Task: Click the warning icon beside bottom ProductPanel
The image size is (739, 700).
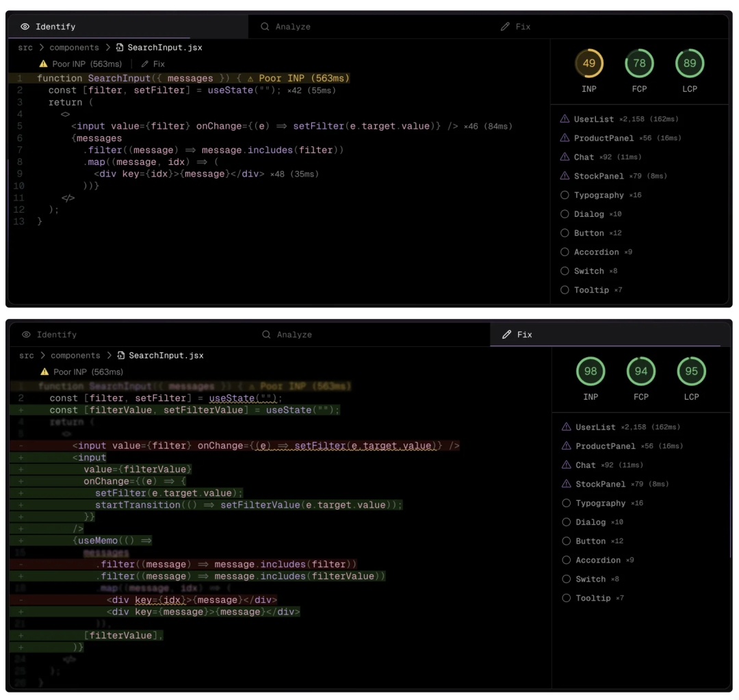Action: point(567,445)
